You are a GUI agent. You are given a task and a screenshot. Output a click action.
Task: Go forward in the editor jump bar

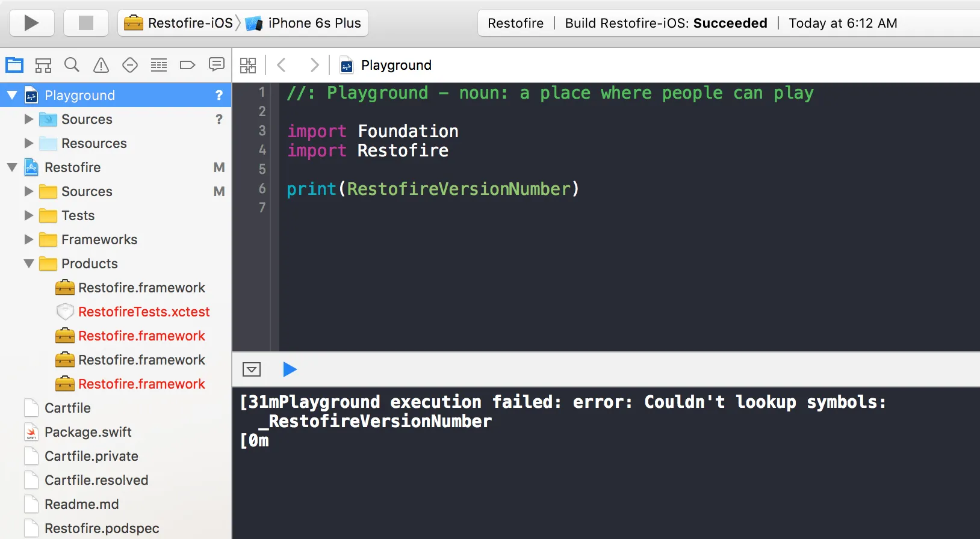click(314, 65)
